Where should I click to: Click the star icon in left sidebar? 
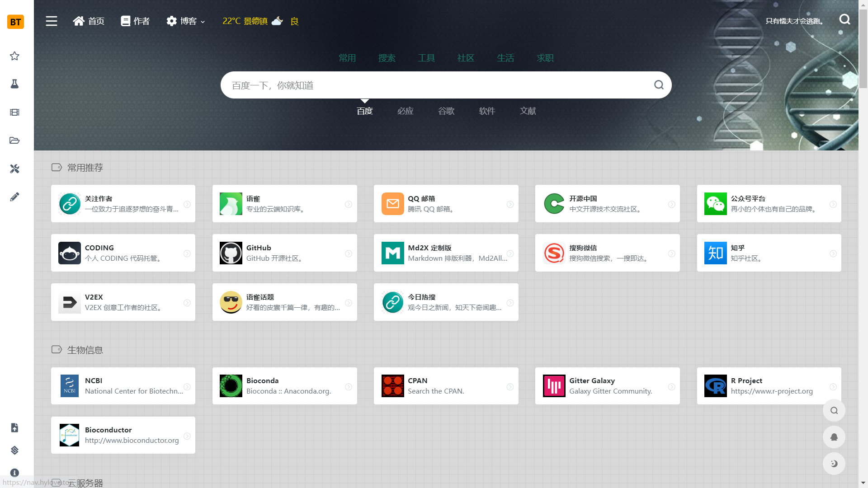[14, 56]
